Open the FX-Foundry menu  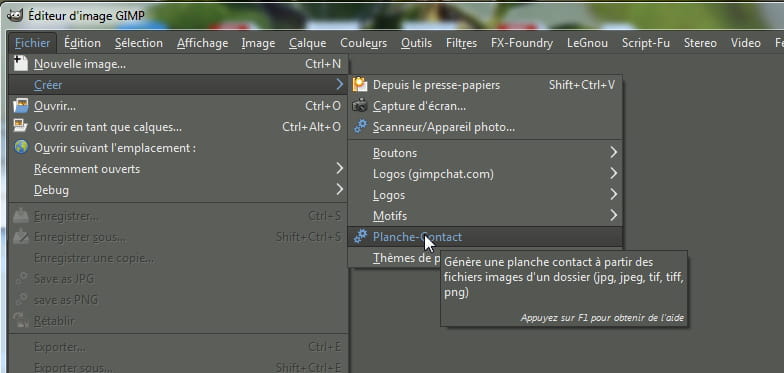coord(522,43)
